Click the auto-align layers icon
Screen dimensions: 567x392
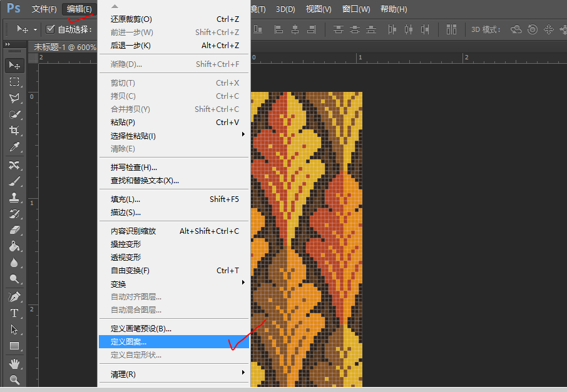point(451,29)
